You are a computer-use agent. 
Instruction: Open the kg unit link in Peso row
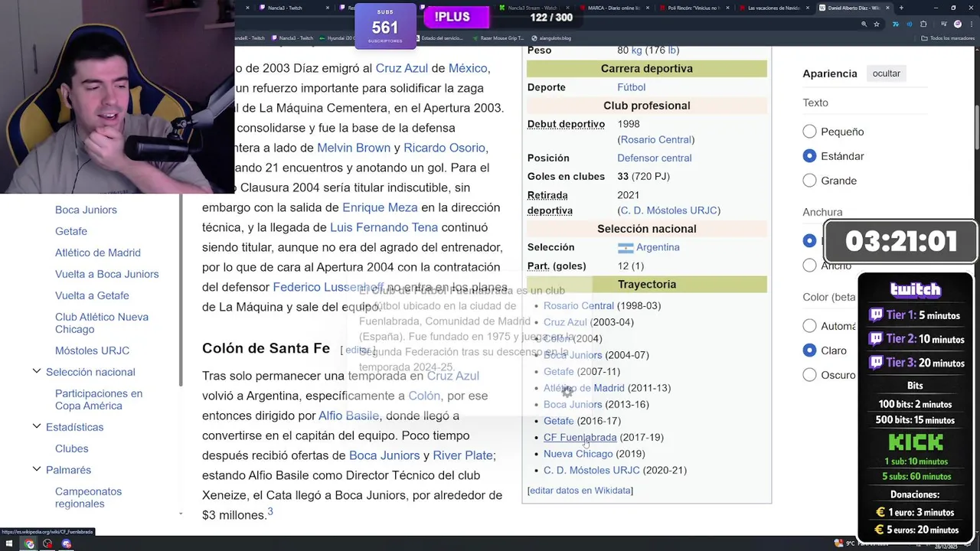636,51
